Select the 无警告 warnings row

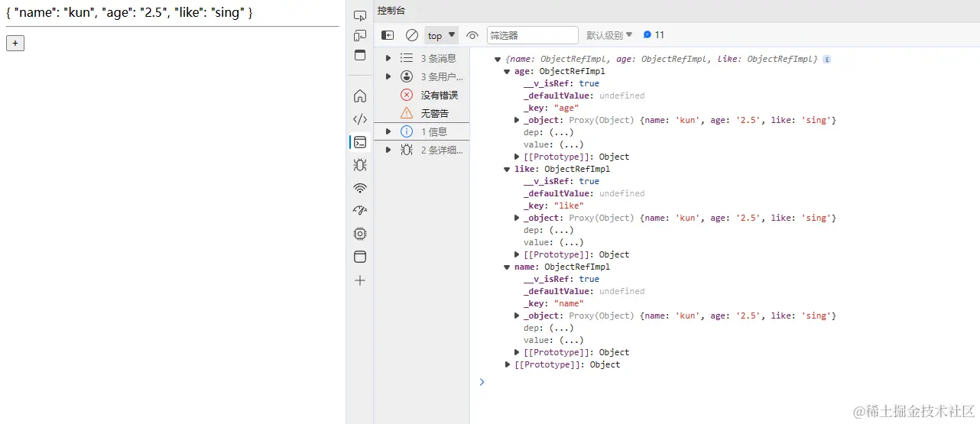tap(422, 113)
